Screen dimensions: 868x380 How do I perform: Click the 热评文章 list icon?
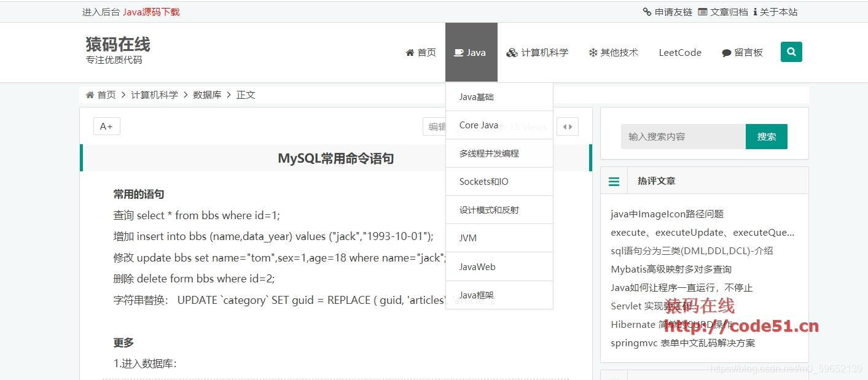(x=614, y=181)
